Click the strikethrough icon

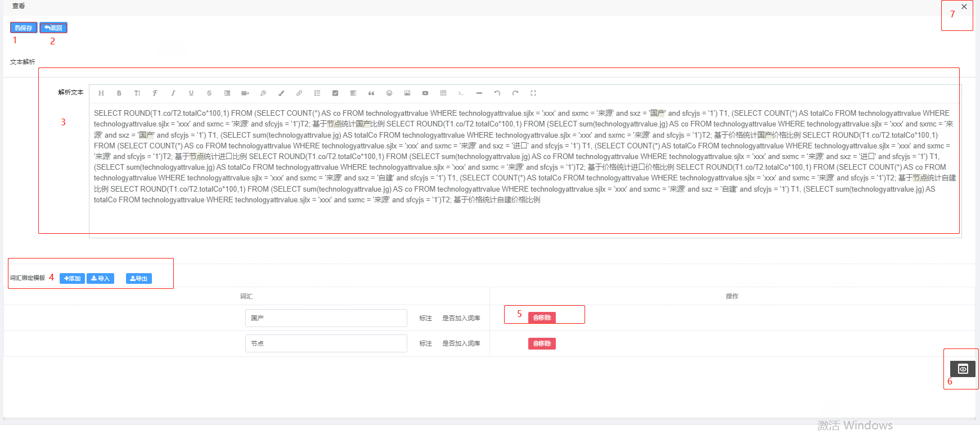pos(209,93)
